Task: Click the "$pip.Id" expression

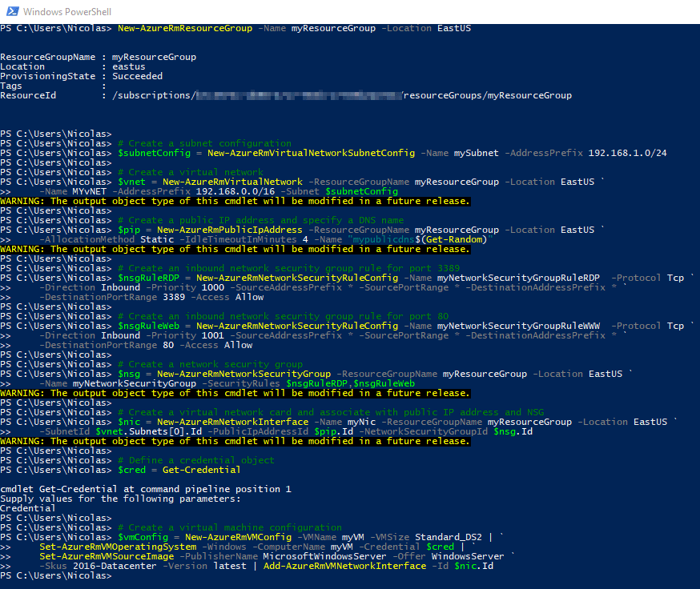Action: [x=333, y=431]
